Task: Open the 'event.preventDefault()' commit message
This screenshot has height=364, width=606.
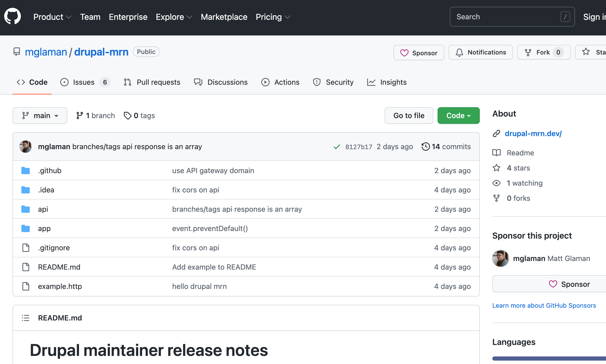Action: click(x=210, y=228)
